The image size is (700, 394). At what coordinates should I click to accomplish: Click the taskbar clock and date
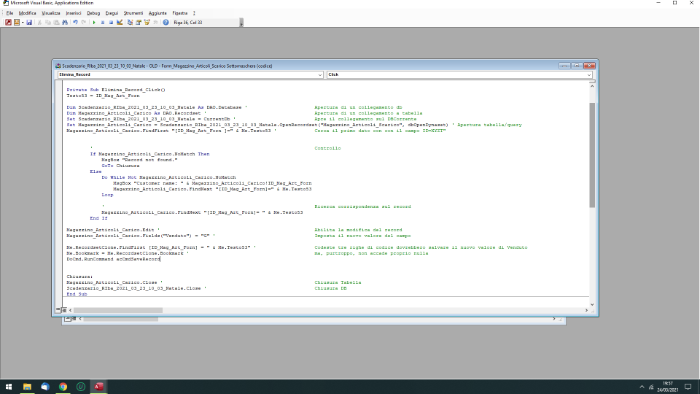coord(667,387)
